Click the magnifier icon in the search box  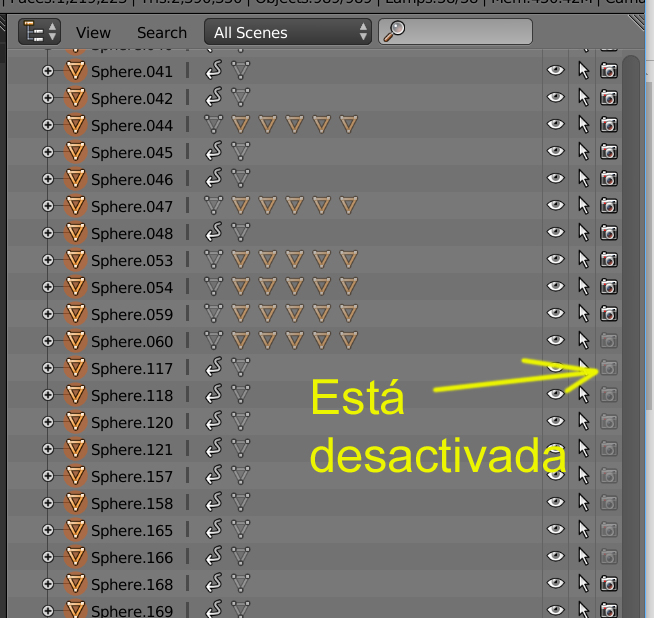pos(394,32)
